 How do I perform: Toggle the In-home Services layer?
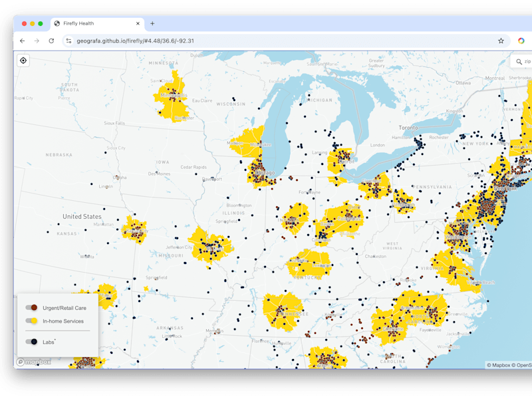[31, 321]
